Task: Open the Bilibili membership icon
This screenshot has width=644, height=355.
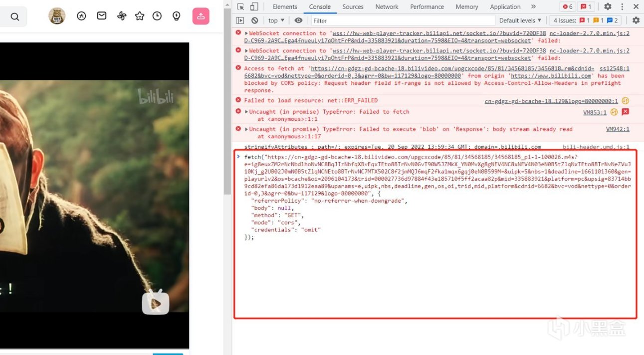Action: tap(81, 16)
